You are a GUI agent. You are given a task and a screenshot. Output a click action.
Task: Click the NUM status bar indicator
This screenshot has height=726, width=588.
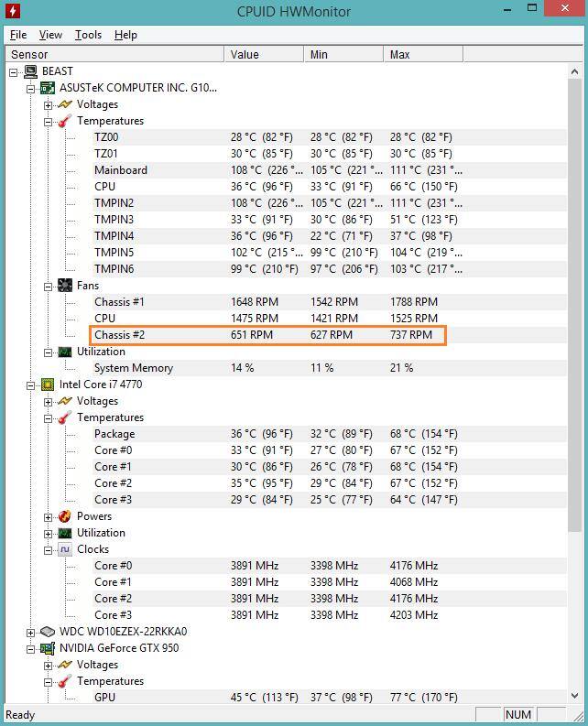coord(518,715)
